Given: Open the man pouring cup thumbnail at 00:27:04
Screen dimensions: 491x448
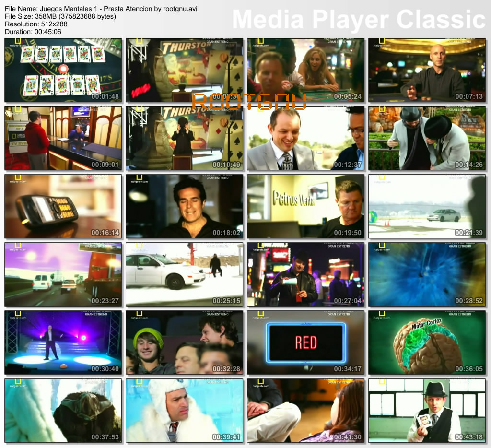Looking at the screenshot, I should coord(305,274).
